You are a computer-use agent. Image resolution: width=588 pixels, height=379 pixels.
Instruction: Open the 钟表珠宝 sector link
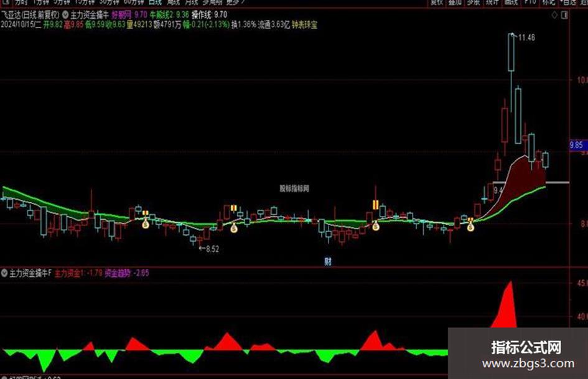coord(304,25)
